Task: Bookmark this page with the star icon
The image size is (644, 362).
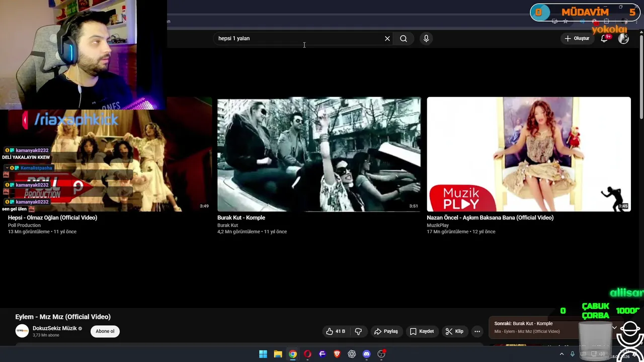Action: pos(566,21)
